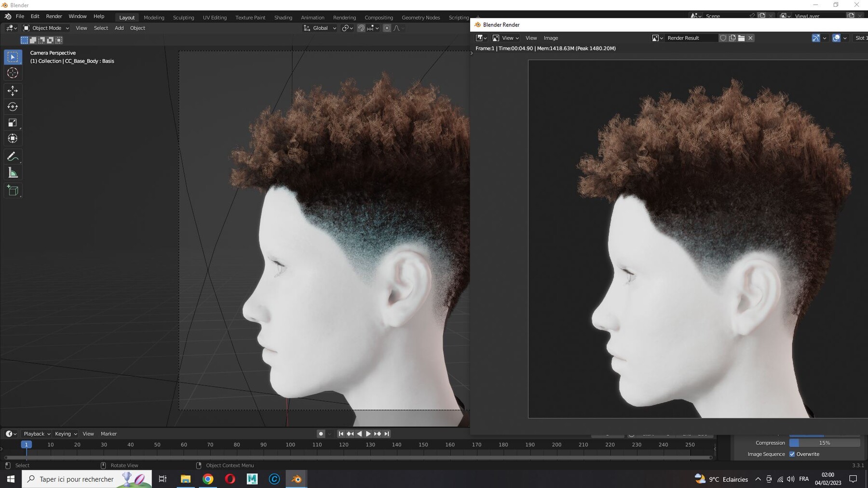Select the Move tool
This screenshot has height=488, width=868.
pyautogui.click(x=13, y=91)
